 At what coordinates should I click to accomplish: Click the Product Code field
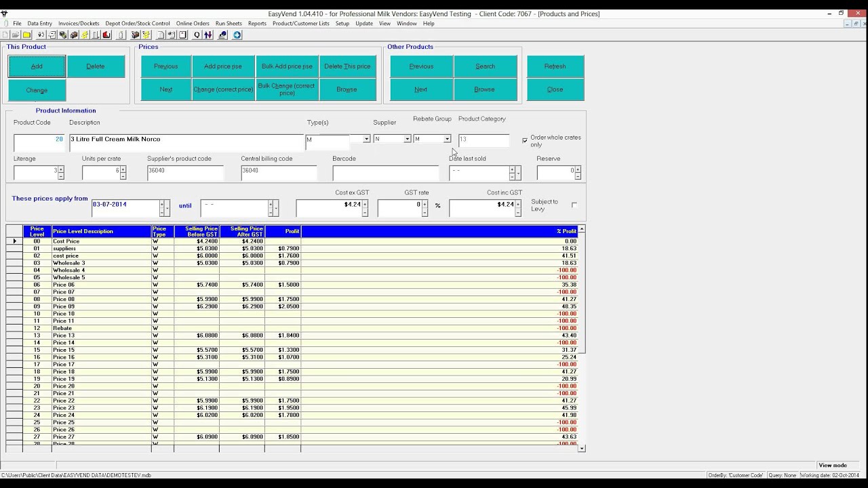39,142
